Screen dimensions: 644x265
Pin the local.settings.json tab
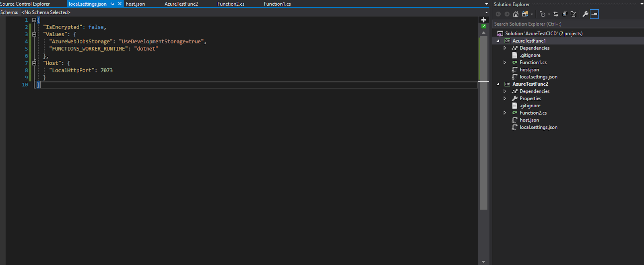[112, 4]
